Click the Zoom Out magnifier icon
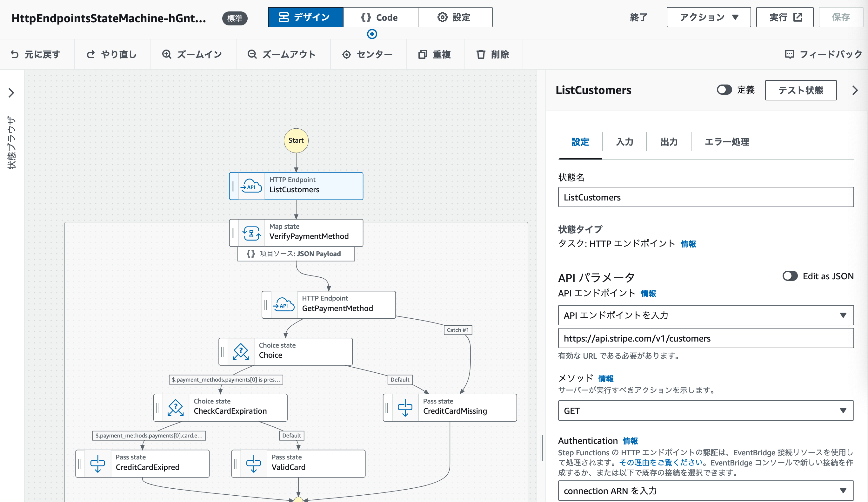This screenshot has height=502, width=868. point(252,54)
